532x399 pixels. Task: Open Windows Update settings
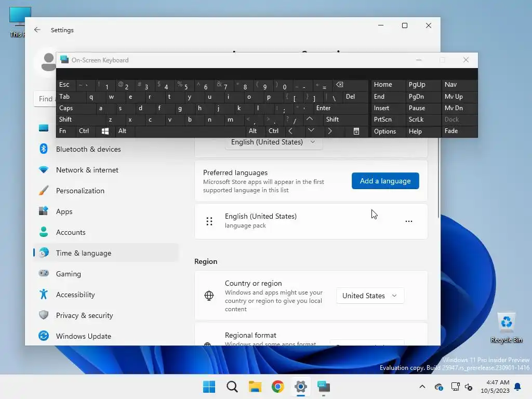pyautogui.click(x=106, y=336)
